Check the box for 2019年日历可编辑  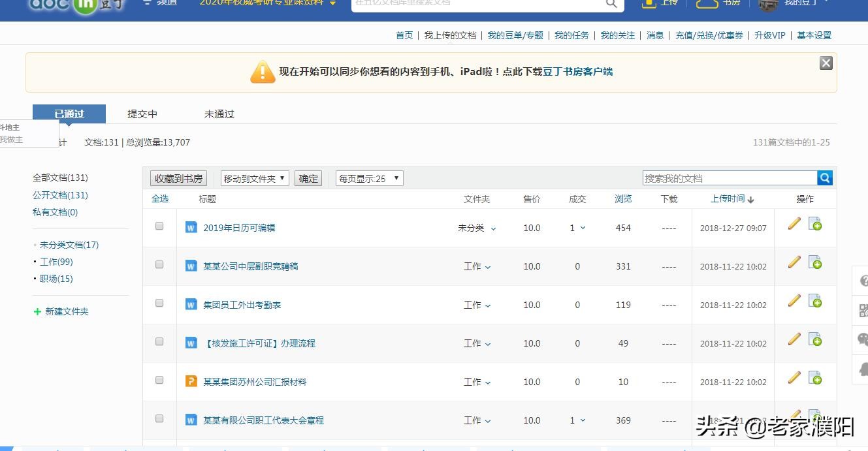click(158, 225)
